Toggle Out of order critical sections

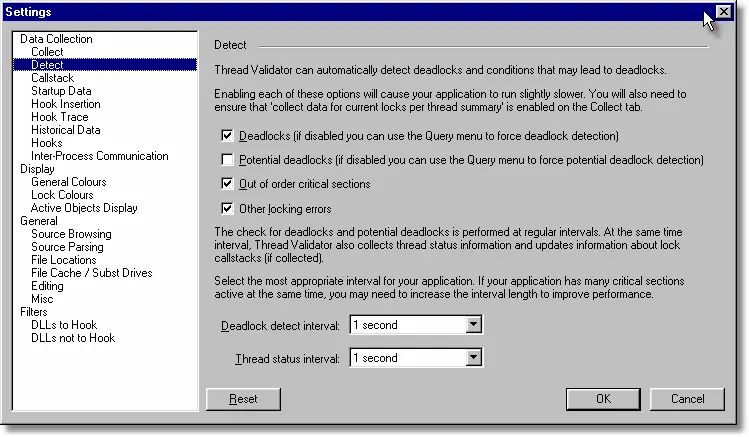227,183
